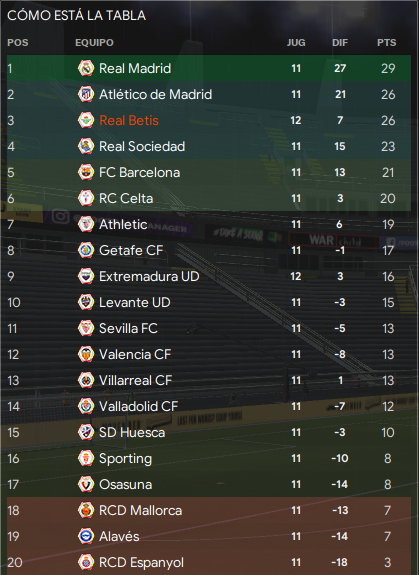
Task: Click the Villarreal CF crest icon
Action: click(86, 380)
